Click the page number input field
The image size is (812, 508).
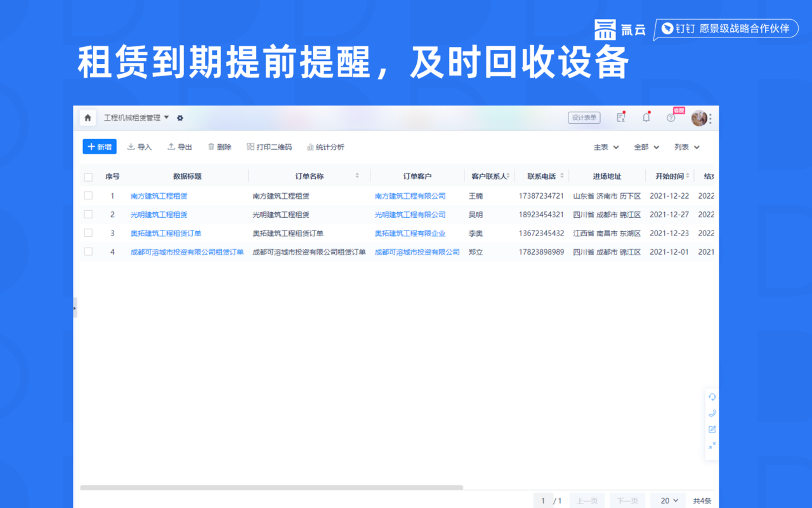(542, 500)
